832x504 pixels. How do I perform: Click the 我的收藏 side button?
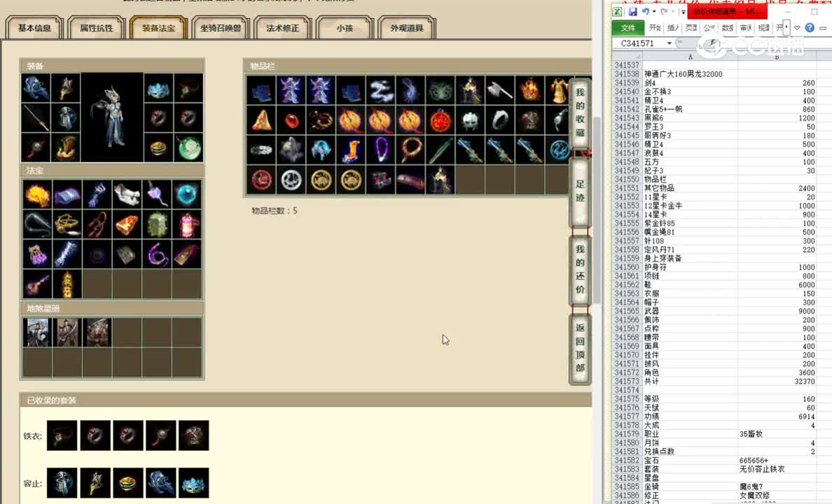click(x=580, y=113)
